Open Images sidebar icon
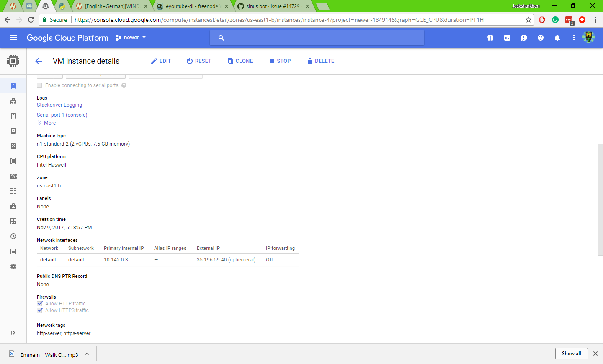Viewport: 603px width, 364px height. tap(13, 161)
